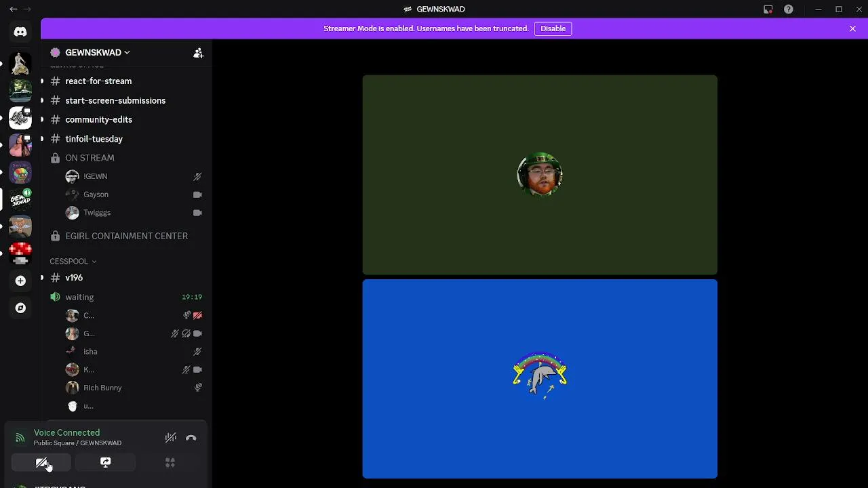Go back with left arrow
Screen dimensions: 868x488
14,9
